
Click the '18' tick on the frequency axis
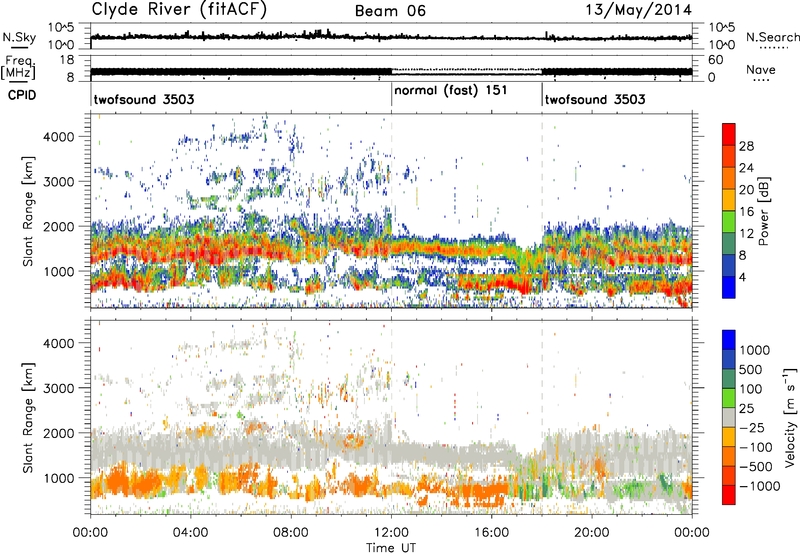(x=67, y=60)
